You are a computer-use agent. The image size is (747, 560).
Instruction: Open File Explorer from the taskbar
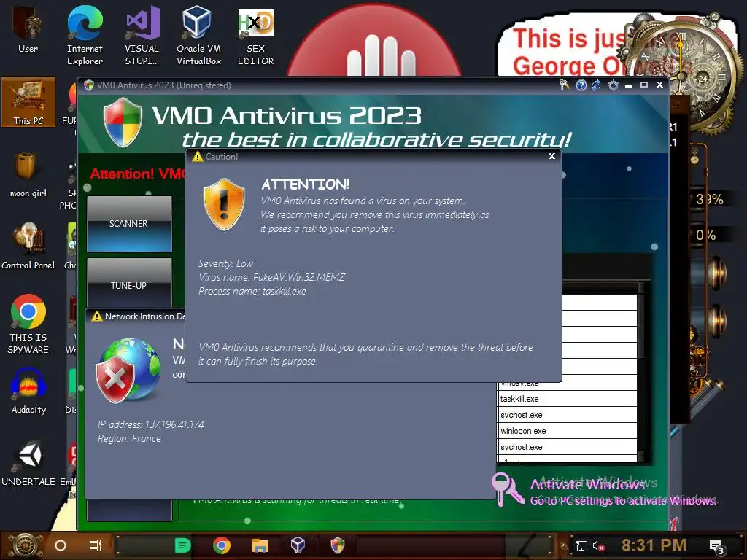[x=260, y=545]
